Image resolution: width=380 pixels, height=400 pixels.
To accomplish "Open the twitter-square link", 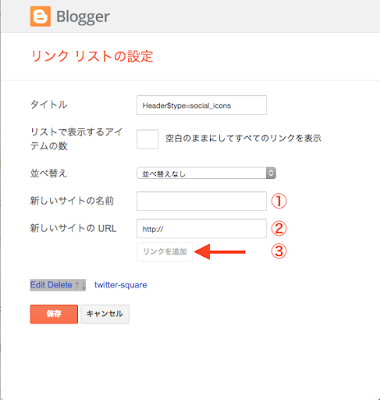I will click(121, 285).
